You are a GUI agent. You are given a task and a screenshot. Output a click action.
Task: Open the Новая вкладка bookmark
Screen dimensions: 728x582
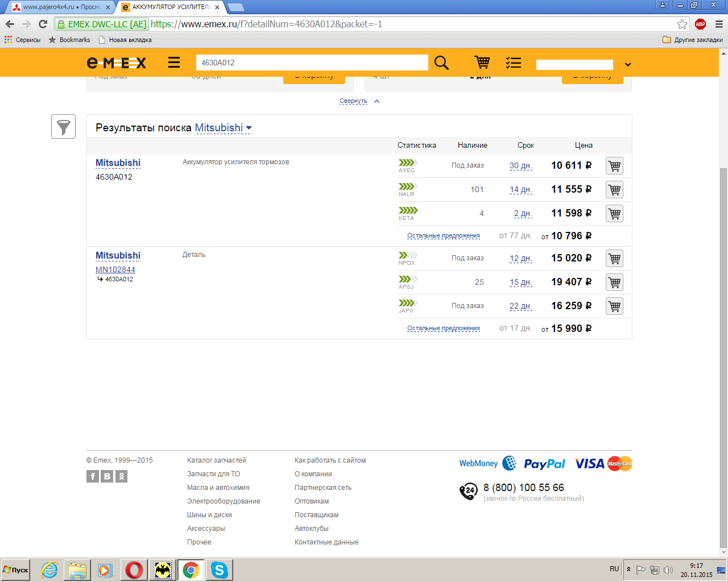tap(125, 40)
